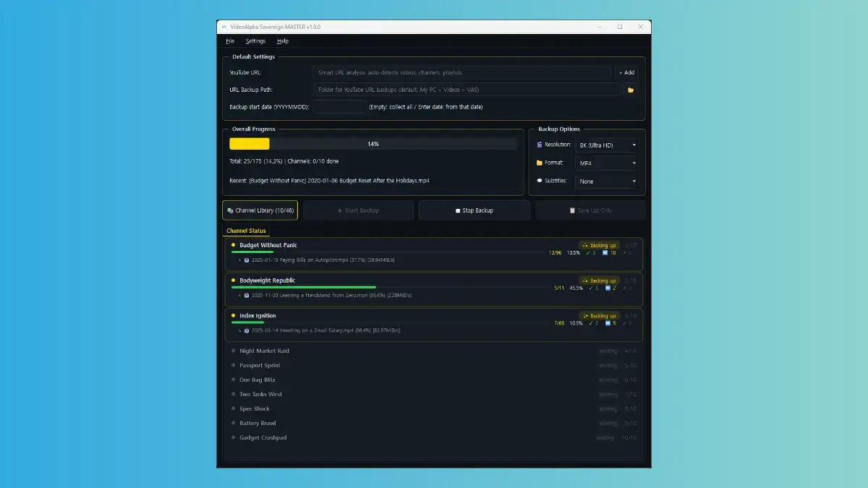Click the folder browse icon for URL Backup Path
The height and width of the screenshot is (488, 868).
tap(631, 90)
